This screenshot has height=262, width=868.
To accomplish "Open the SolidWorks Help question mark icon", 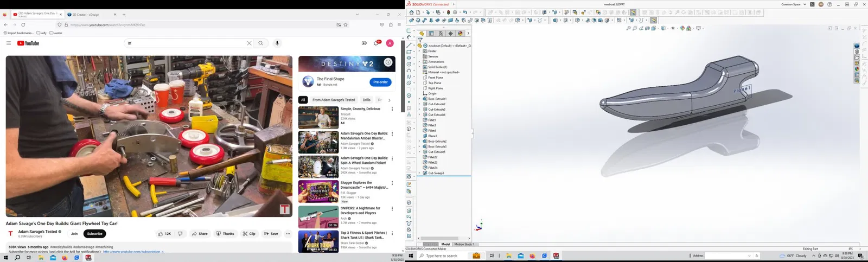I will pyautogui.click(x=829, y=4).
